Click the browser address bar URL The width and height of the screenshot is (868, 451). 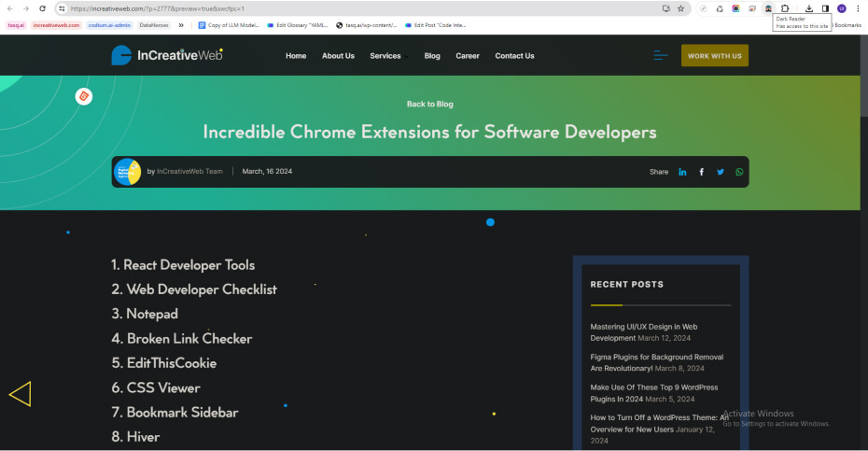(280, 8)
